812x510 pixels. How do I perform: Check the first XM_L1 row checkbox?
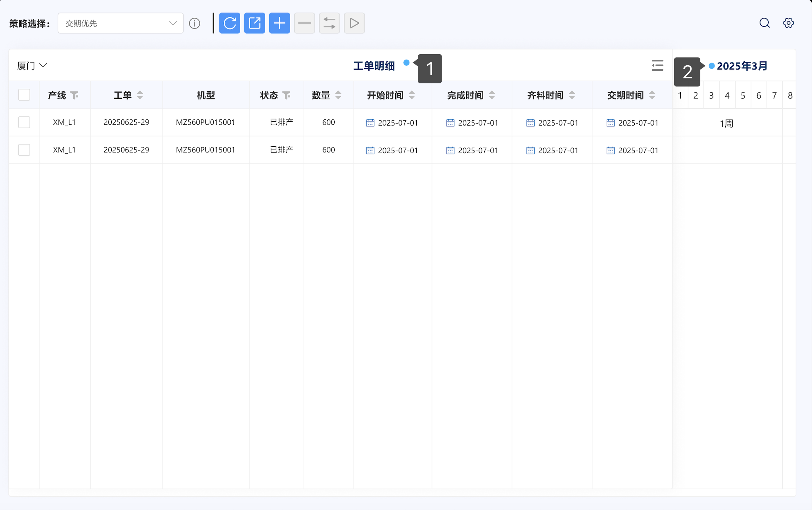pos(24,123)
